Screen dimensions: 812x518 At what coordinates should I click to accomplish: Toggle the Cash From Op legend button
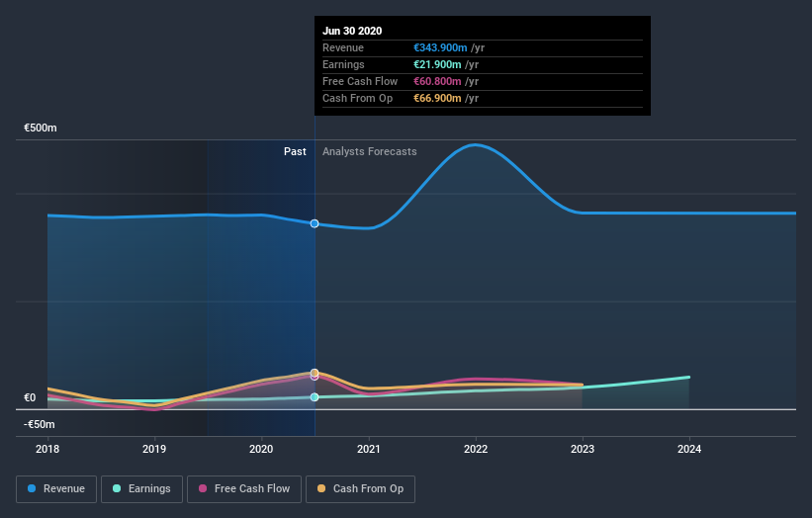(360, 489)
